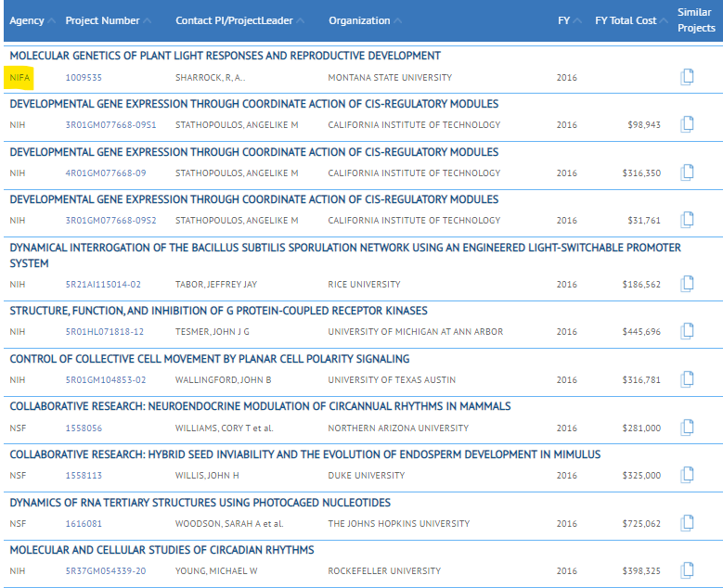Open similar projects icon for Wallingford Texas Austin
Viewport: 723px width, 588px height.
pos(687,379)
